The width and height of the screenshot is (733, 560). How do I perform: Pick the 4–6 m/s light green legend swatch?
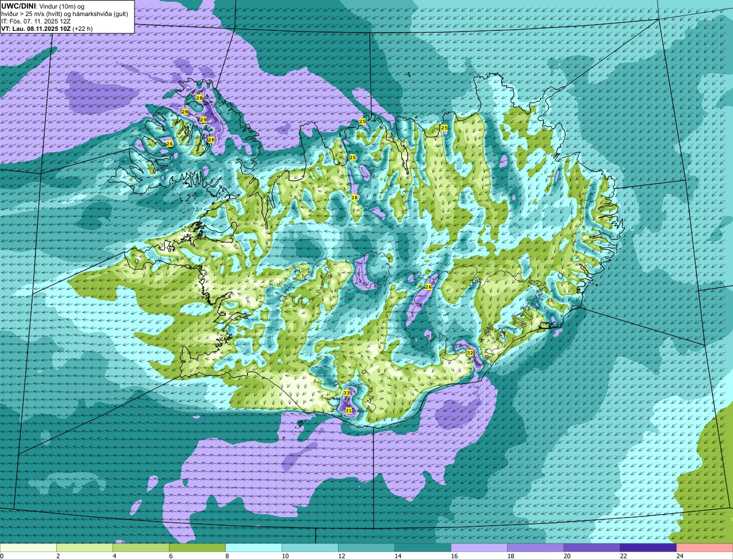coord(141,547)
